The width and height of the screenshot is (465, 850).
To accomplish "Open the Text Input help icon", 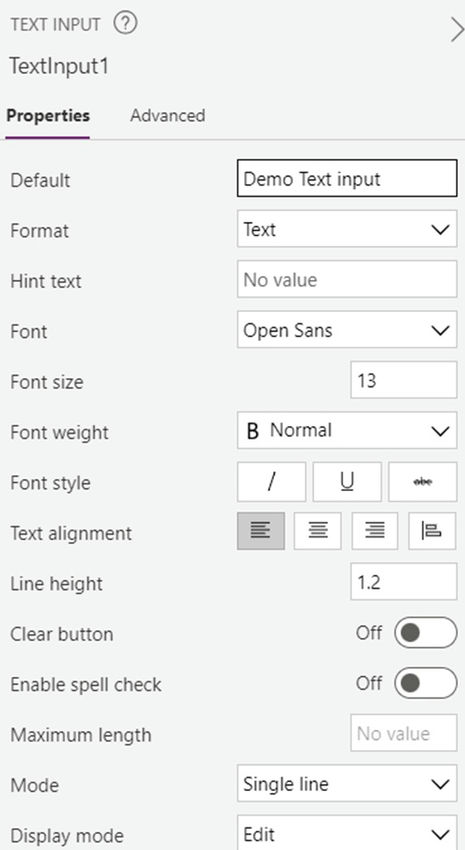I will click(126, 24).
